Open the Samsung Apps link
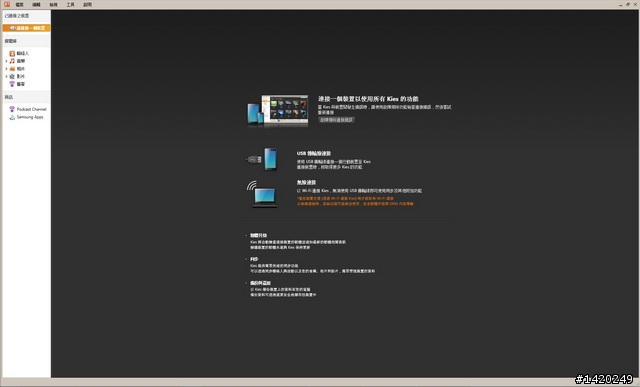This screenshot has width=640, height=387. (x=30, y=117)
